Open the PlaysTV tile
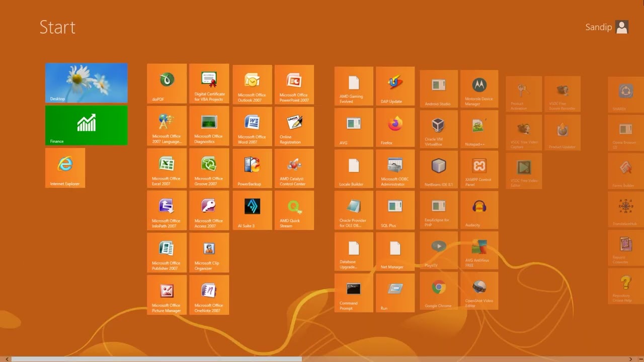Screen dimensions: 644x362 click(x=439, y=250)
